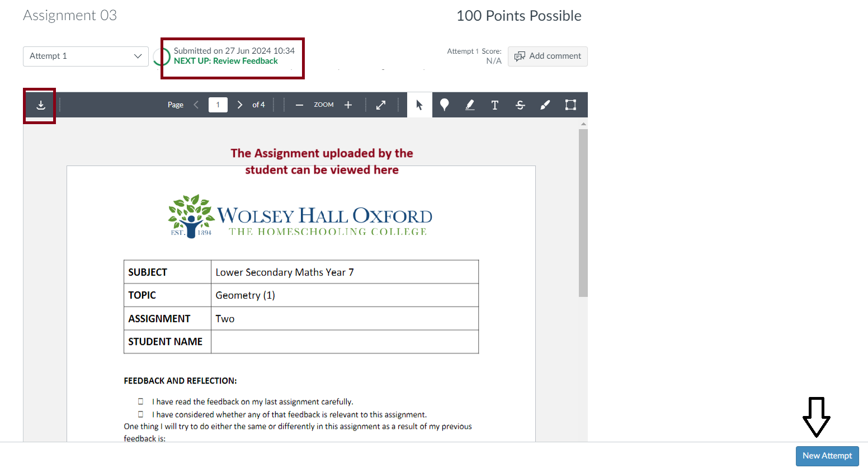The height and width of the screenshot is (468, 868).
Task: Click 'NEXT UP: Review Feedback' text
Action: pyautogui.click(x=226, y=61)
